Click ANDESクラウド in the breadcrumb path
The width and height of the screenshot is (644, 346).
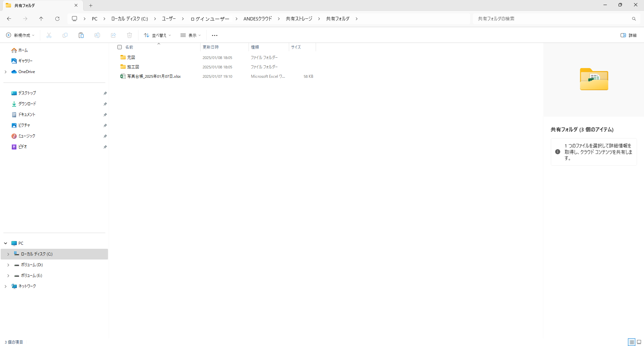258,19
